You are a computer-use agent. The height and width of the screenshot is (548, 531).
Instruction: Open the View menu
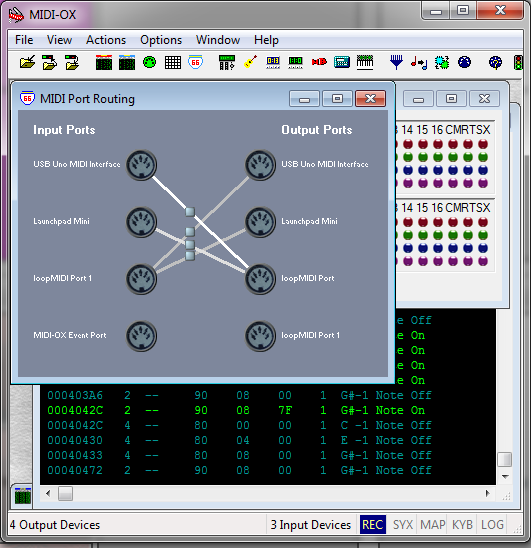click(x=59, y=40)
